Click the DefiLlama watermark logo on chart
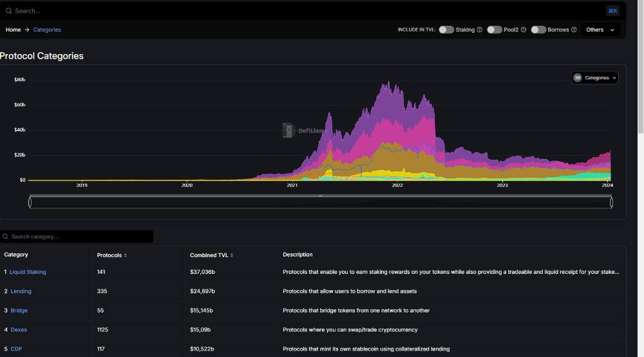 pyautogui.click(x=288, y=130)
